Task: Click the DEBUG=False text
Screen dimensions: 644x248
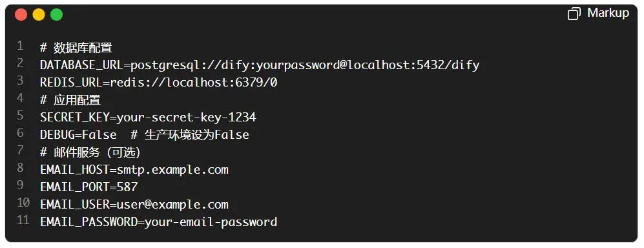Action: click(x=78, y=135)
